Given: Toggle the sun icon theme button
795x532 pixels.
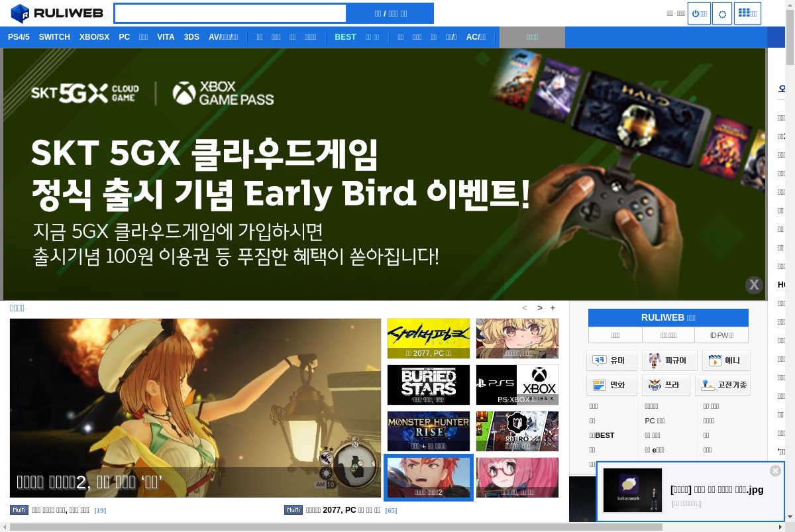Looking at the screenshot, I should [x=722, y=13].
